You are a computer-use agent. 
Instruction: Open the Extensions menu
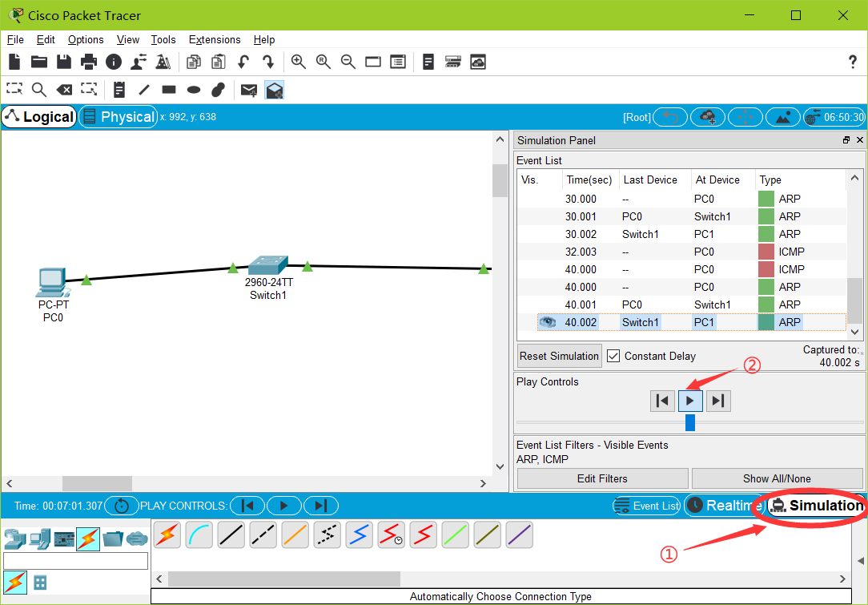(215, 39)
